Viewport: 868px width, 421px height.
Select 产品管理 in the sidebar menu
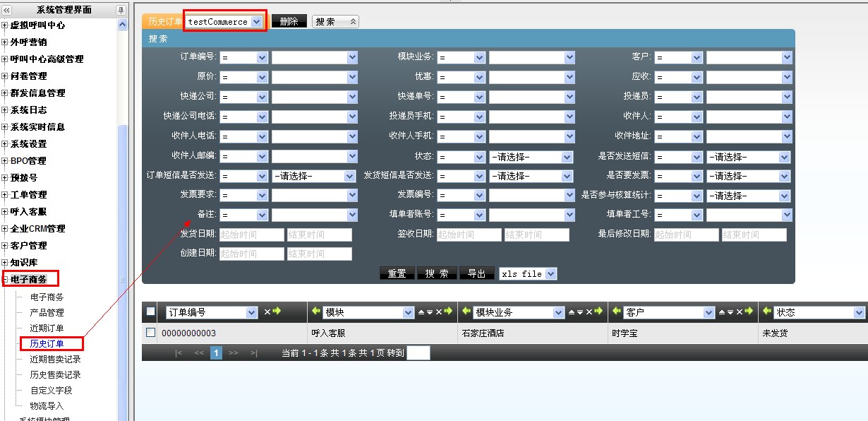coord(47,313)
